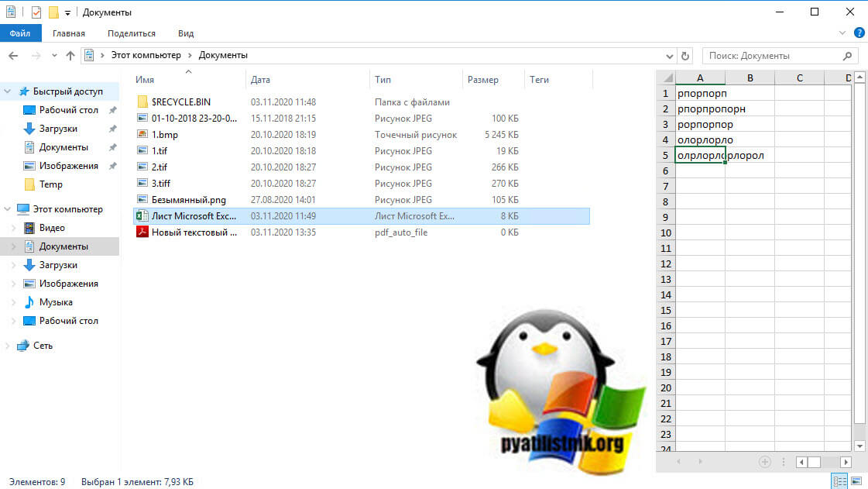Select column B header in preview
This screenshot has height=489, width=868.
point(750,78)
